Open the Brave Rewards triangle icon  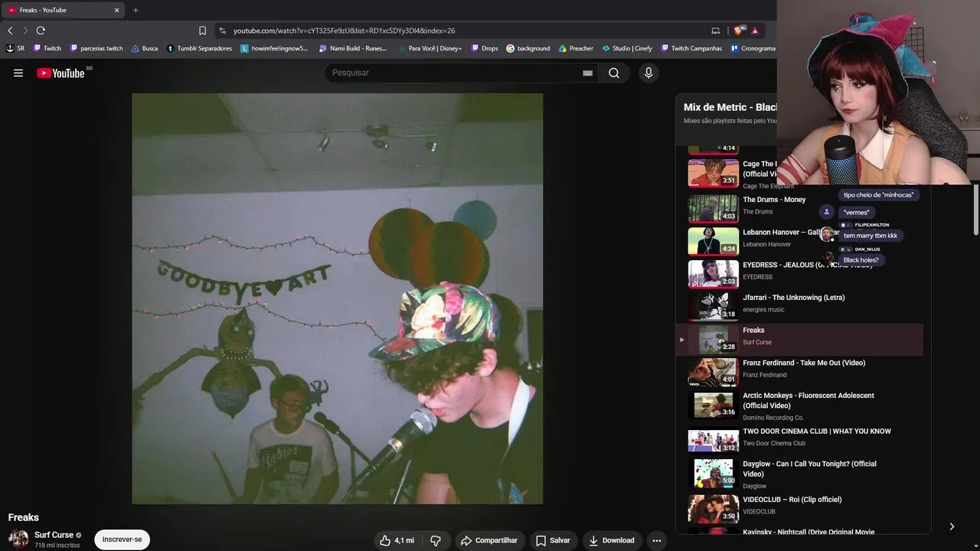(x=755, y=31)
